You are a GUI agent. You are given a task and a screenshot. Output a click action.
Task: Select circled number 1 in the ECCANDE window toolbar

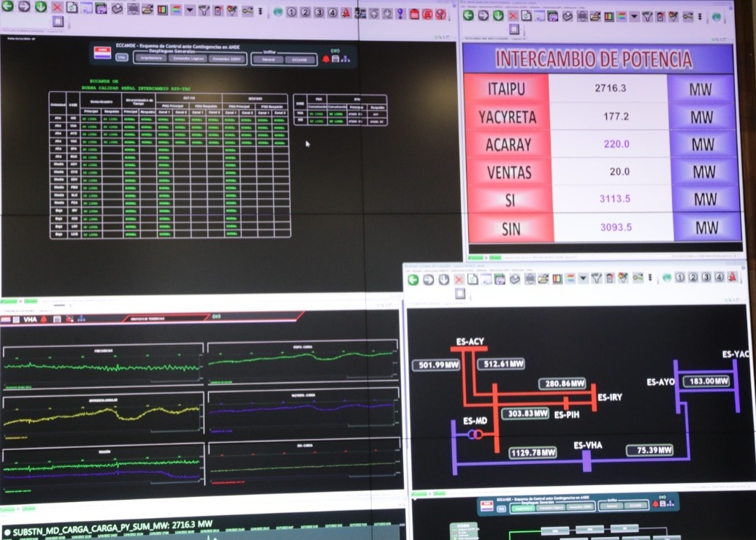[291, 12]
